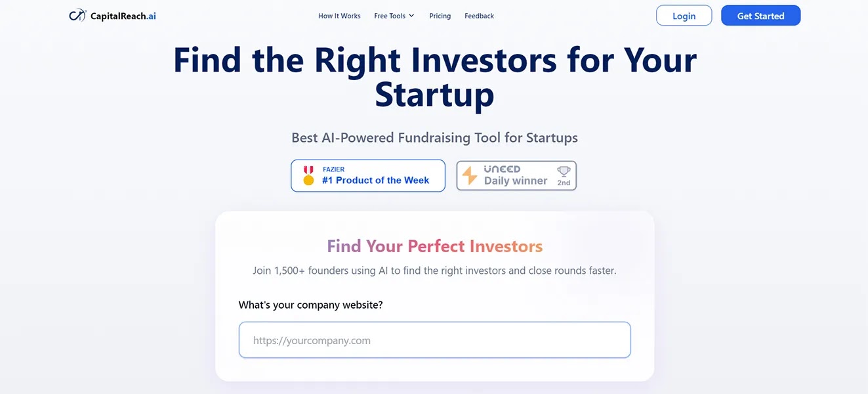Screen dimensions: 868x394
Task: Click the "#1 Product of the Week" badge
Action: point(367,175)
